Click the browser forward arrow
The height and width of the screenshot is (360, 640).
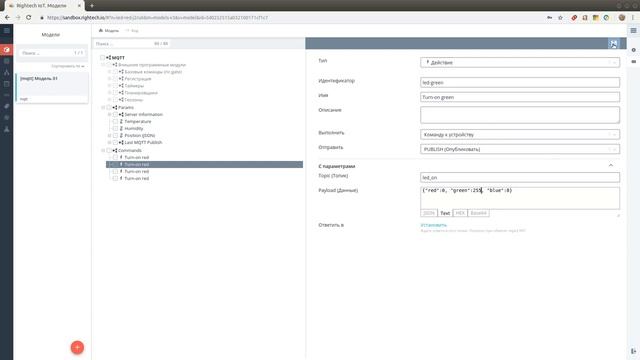point(18,18)
